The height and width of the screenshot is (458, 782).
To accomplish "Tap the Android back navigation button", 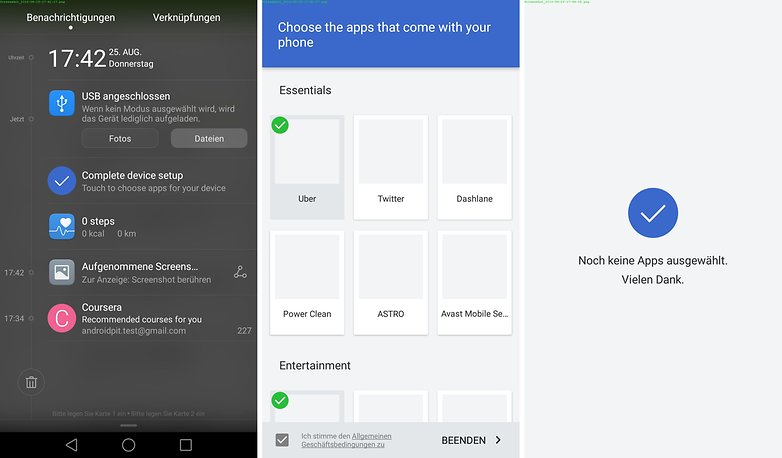I will click(72, 445).
